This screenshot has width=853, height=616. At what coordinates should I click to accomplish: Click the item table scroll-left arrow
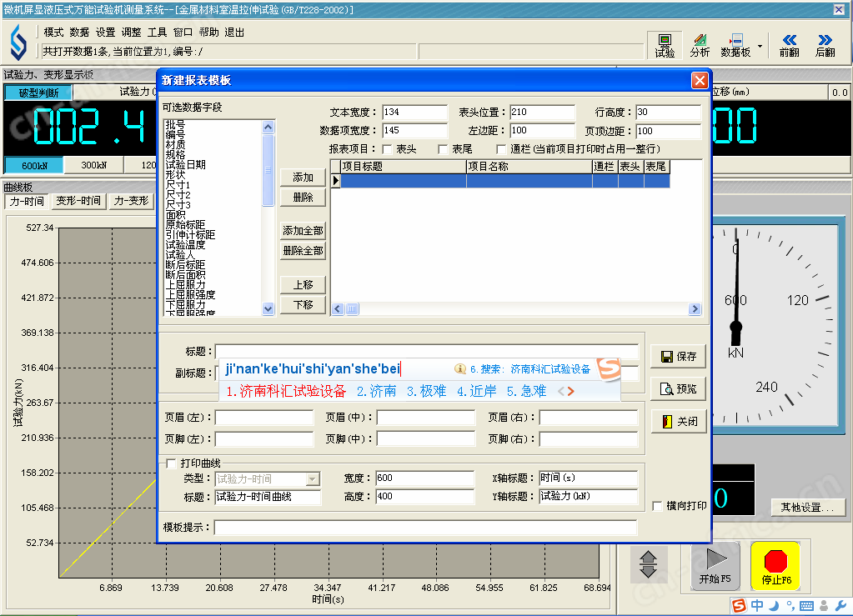coord(338,308)
